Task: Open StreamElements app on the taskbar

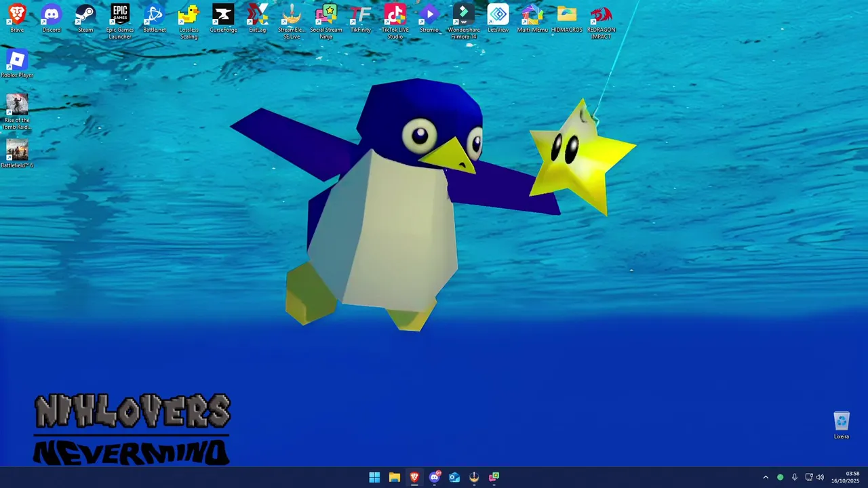Action: click(475, 477)
